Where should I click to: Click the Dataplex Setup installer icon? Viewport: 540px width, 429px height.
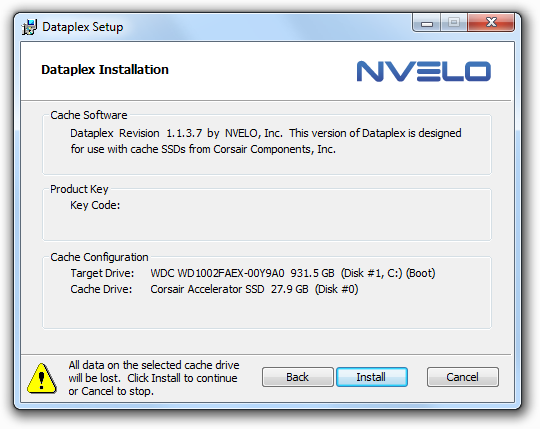(29, 27)
